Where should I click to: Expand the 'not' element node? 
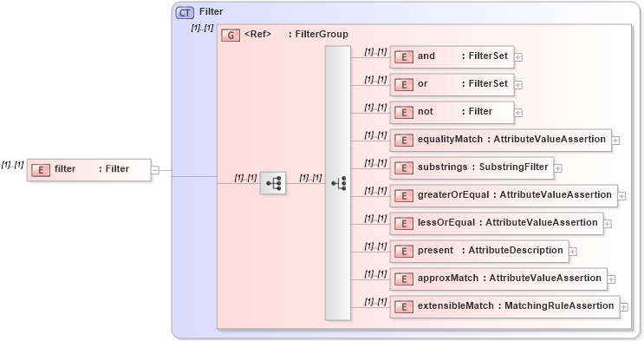[x=518, y=113]
